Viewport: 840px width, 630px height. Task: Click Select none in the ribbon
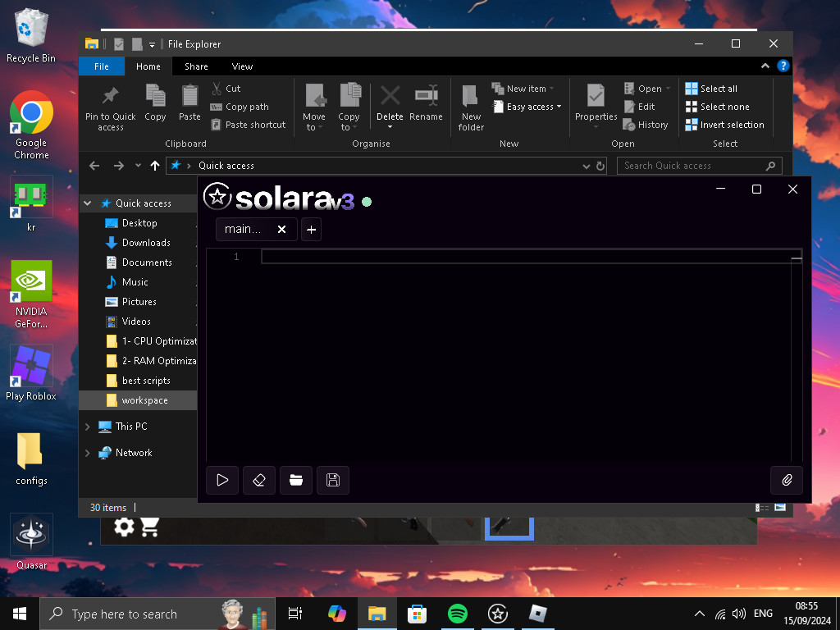pos(718,107)
